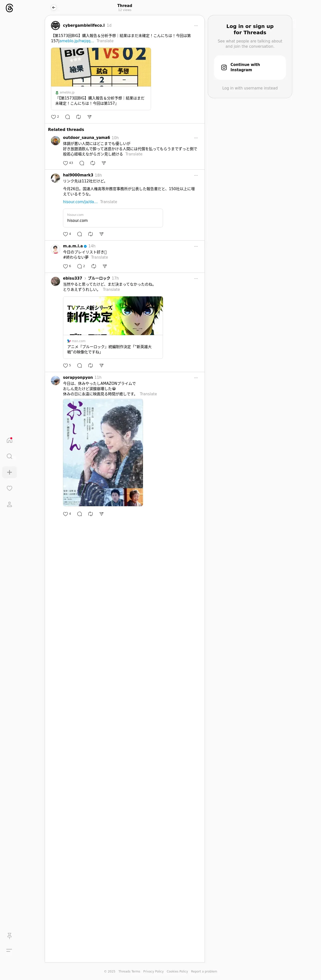Translate the sorapyonpyon post
The height and width of the screenshot is (980, 321).
(x=148, y=394)
